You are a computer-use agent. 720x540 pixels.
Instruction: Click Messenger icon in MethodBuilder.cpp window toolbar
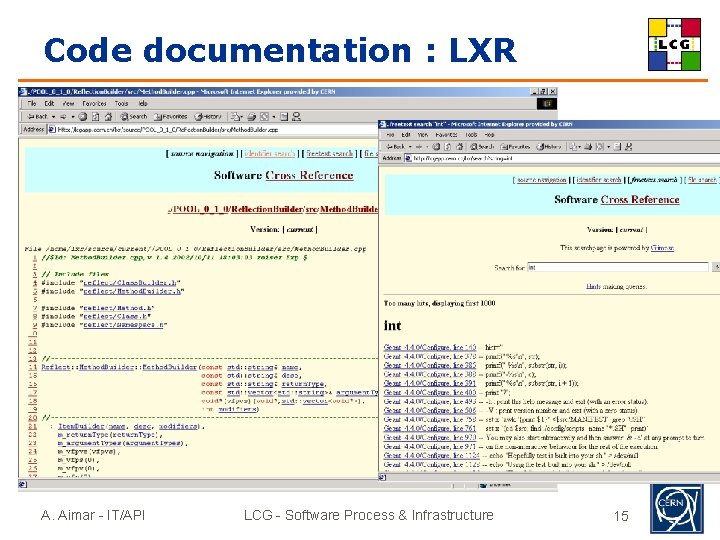[x=297, y=117]
